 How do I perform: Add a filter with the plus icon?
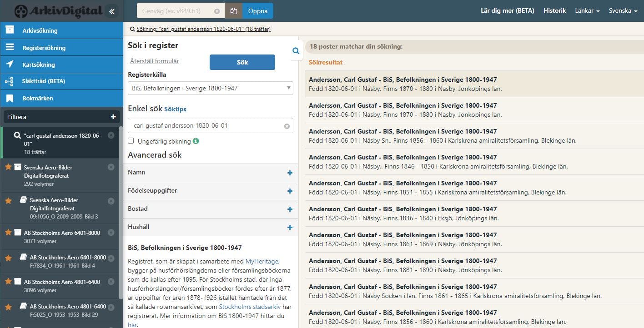tap(113, 117)
